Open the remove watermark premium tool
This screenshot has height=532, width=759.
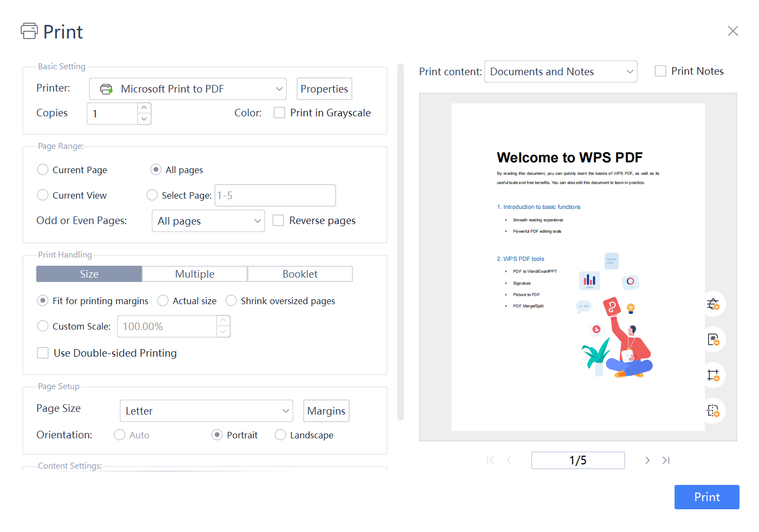pyautogui.click(x=714, y=304)
